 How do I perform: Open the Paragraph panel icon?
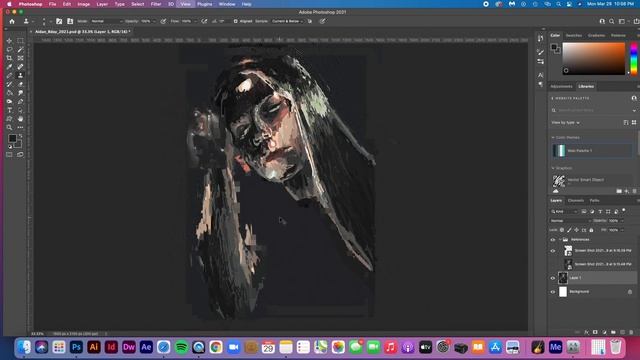point(540,84)
